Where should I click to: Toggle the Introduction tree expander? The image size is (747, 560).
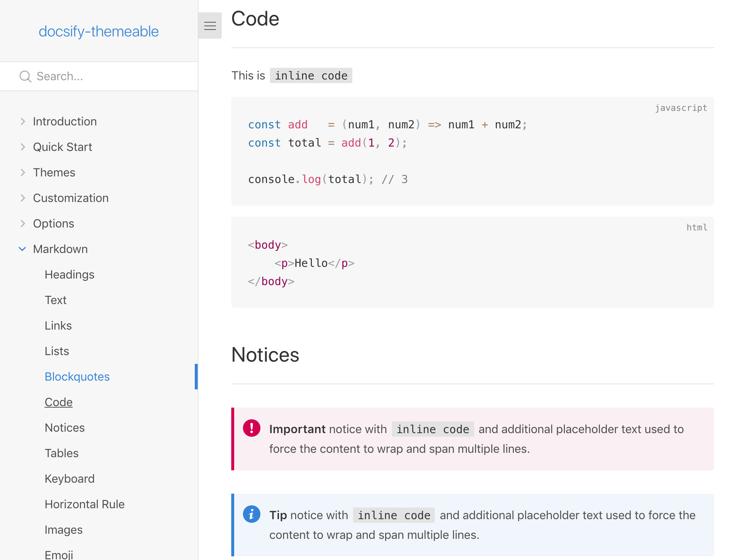tap(23, 121)
